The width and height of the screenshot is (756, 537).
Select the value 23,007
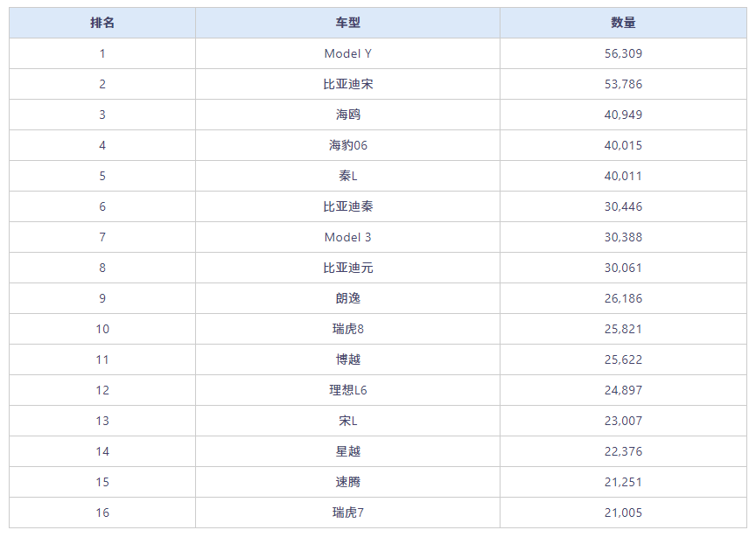click(623, 421)
